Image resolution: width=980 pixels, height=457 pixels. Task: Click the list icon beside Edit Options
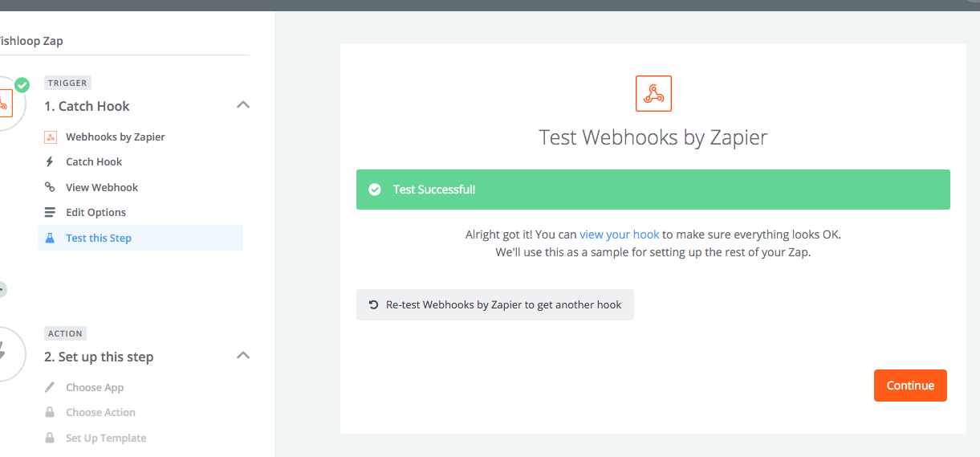pyautogui.click(x=50, y=213)
